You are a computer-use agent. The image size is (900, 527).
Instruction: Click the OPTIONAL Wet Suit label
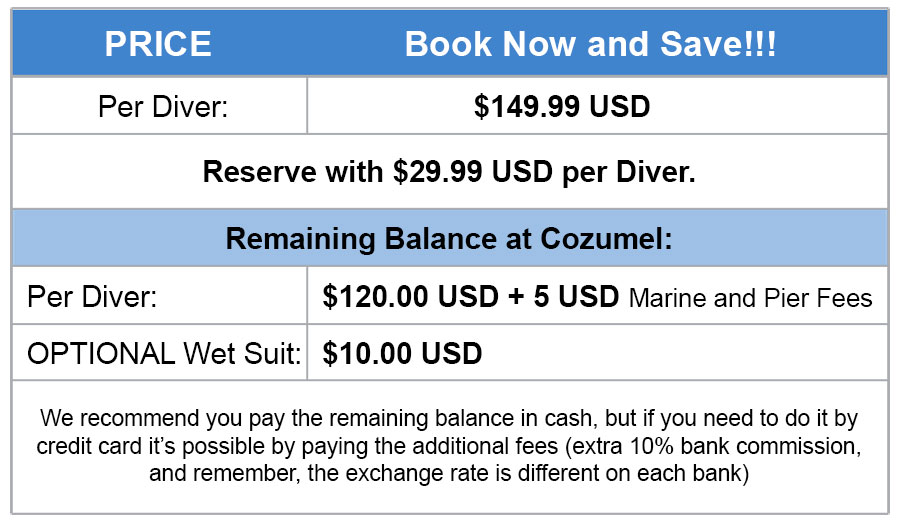pos(164,353)
